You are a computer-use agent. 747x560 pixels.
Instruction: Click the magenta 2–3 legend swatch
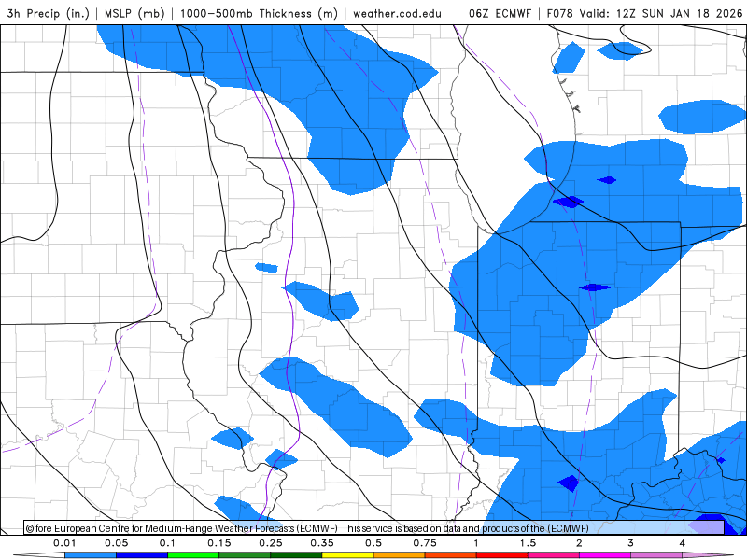(605, 555)
